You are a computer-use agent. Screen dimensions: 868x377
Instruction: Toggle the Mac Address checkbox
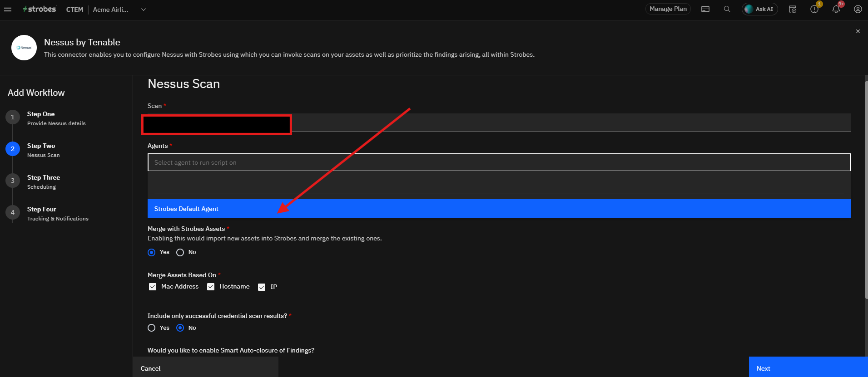pos(153,287)
